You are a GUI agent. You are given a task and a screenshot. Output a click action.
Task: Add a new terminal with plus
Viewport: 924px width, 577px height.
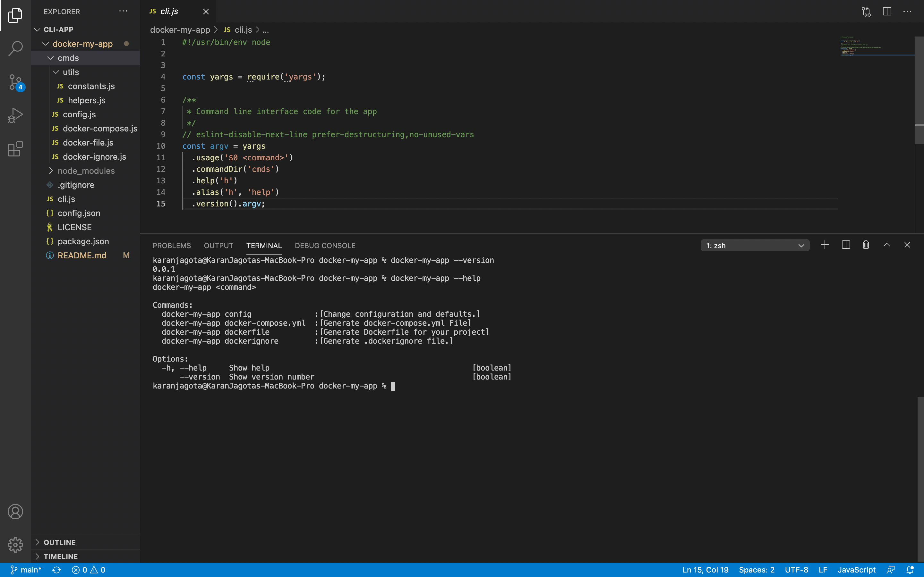[x=824, y=245]
